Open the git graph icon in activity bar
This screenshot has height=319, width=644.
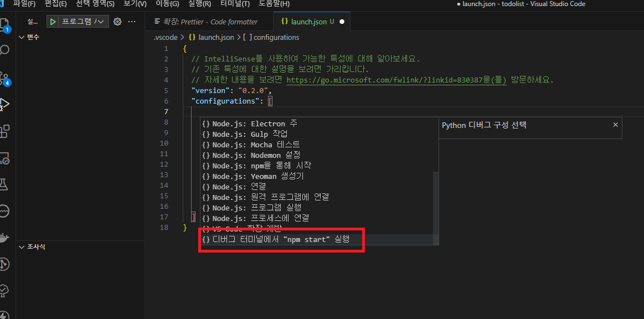point(4,264)
